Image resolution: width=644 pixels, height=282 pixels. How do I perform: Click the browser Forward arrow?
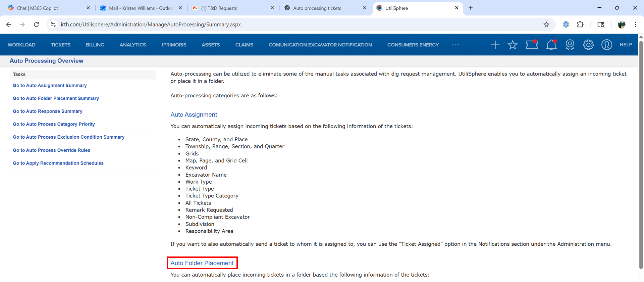pos(22,25)
